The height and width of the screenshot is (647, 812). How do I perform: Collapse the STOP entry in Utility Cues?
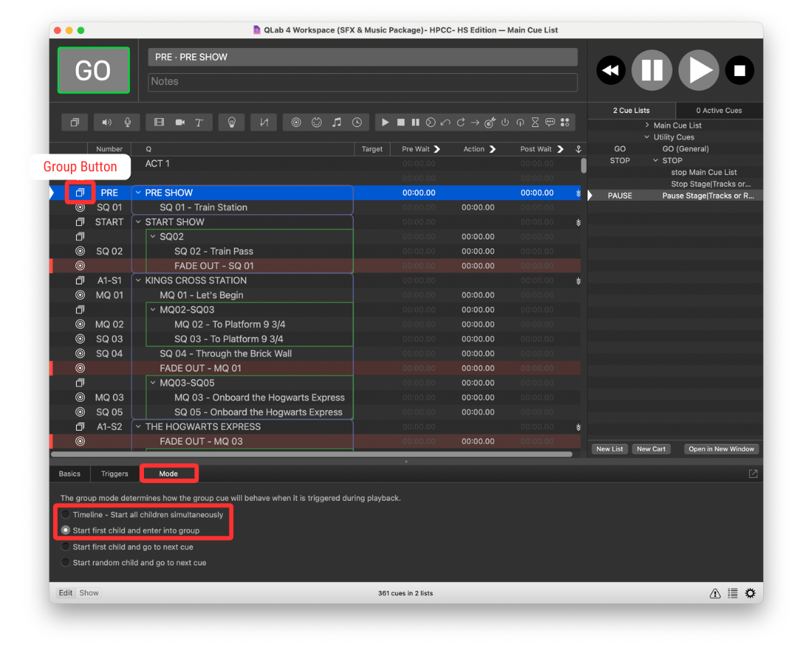(x=654, y=160)
